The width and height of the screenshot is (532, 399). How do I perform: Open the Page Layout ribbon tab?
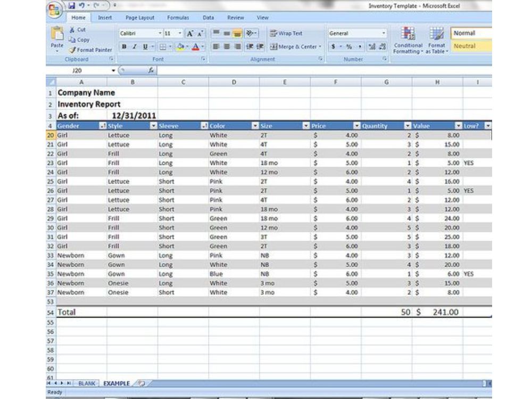(x=140, y=18)
